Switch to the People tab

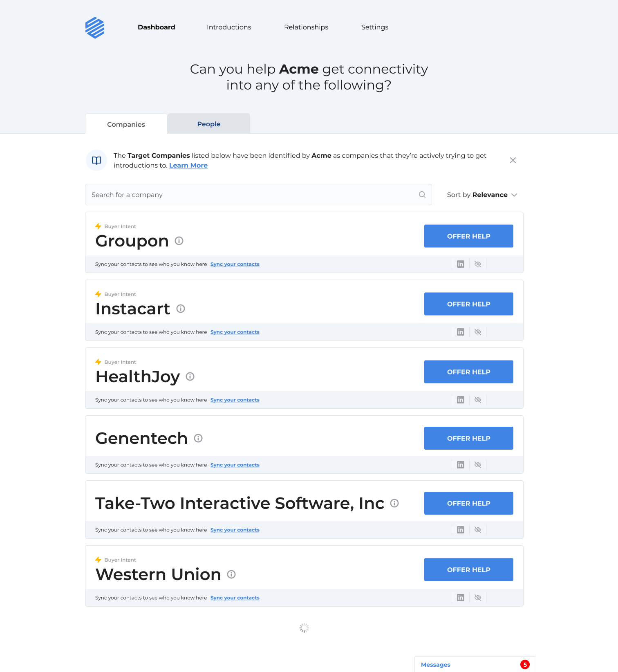208,124
